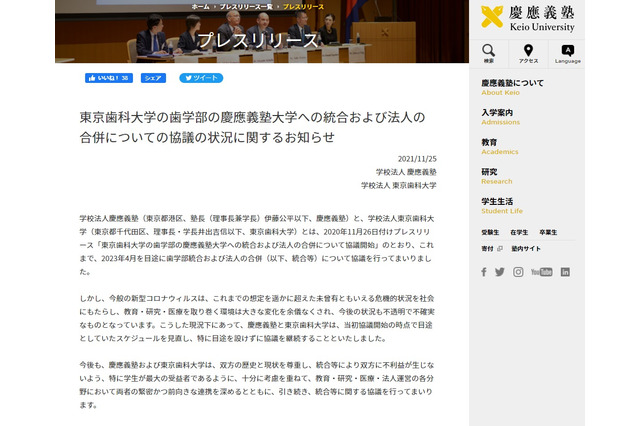Click the Facebook シェア share button
The image size is (640, 426).
(x=153, y=78)
